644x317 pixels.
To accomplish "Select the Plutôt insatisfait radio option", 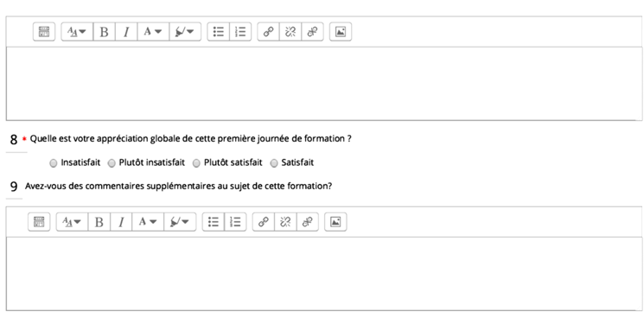I will (x=112, y=163).
